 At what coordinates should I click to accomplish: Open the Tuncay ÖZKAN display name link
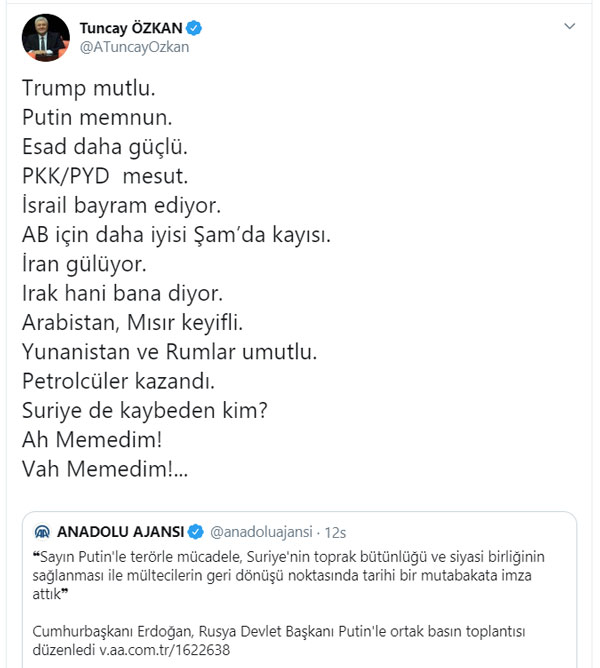[135, 26]
